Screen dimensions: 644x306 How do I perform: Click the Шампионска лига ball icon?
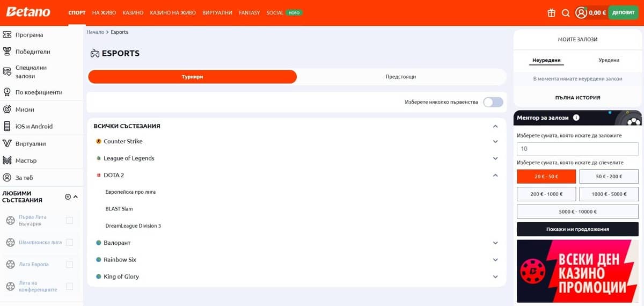10,243
